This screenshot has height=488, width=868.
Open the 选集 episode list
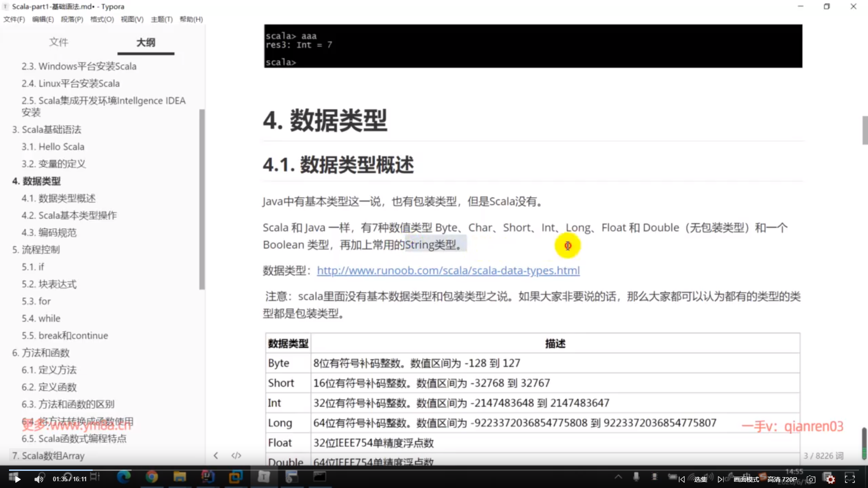700,479
